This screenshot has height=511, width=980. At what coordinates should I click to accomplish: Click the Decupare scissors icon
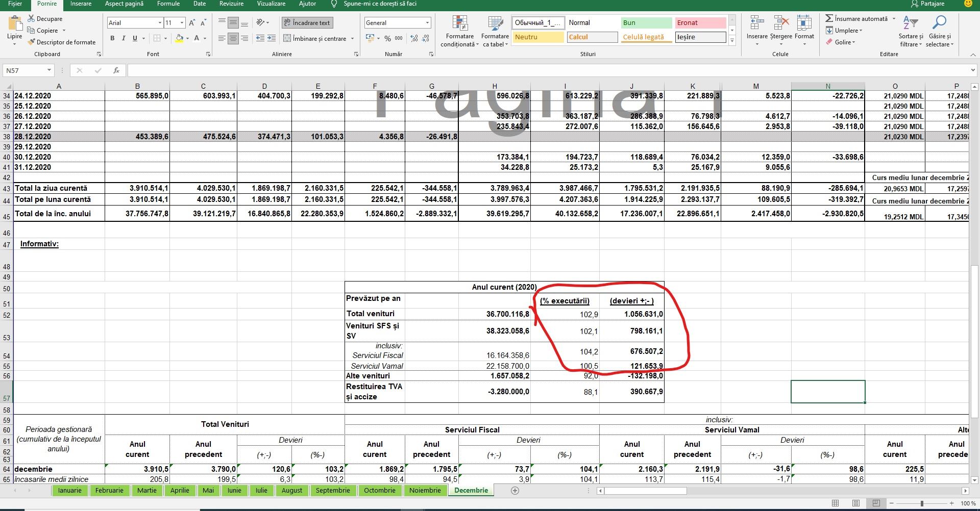pyautogui.click(x=32, y=19)
